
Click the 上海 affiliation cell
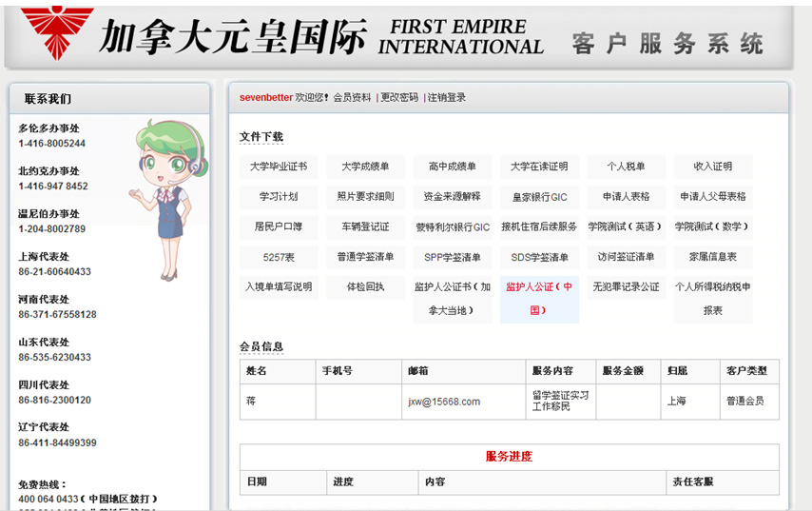690,402
